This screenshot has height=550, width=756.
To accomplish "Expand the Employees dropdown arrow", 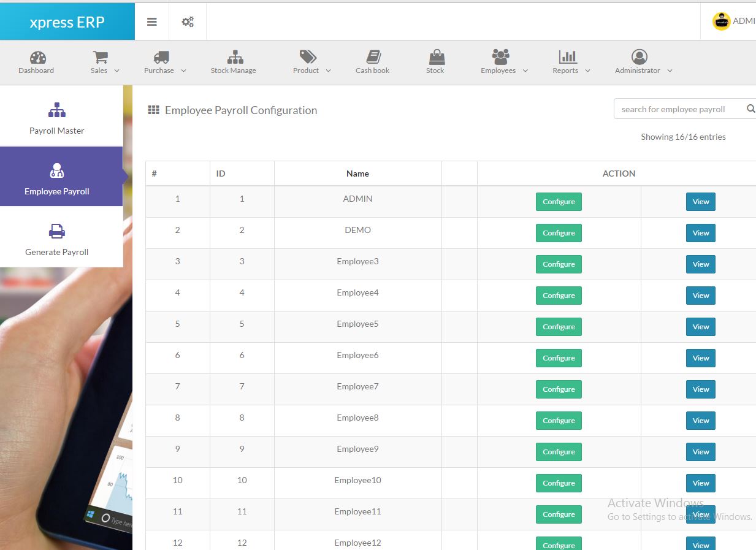I will [x=525, y=71].
